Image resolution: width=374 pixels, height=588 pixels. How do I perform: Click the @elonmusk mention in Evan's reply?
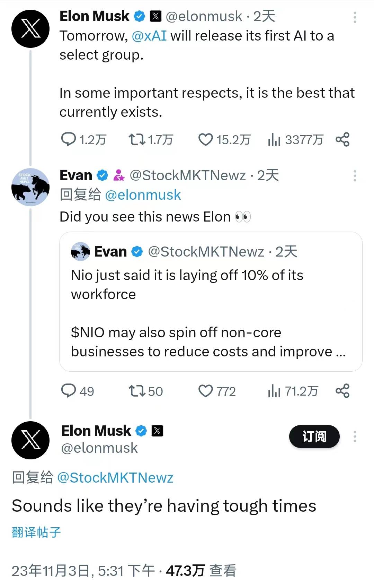(143, 195)
